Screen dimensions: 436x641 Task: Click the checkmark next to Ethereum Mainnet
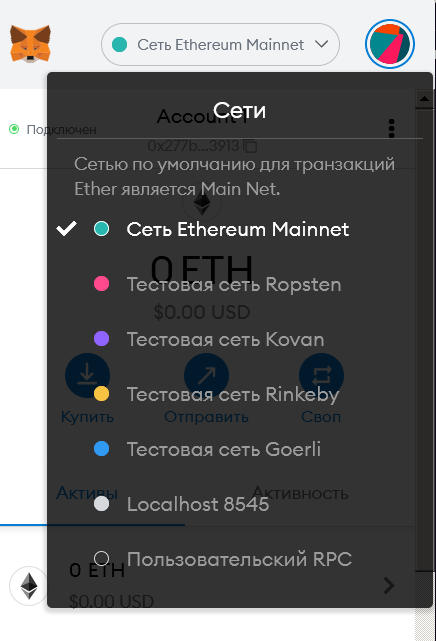pos(66,229)
